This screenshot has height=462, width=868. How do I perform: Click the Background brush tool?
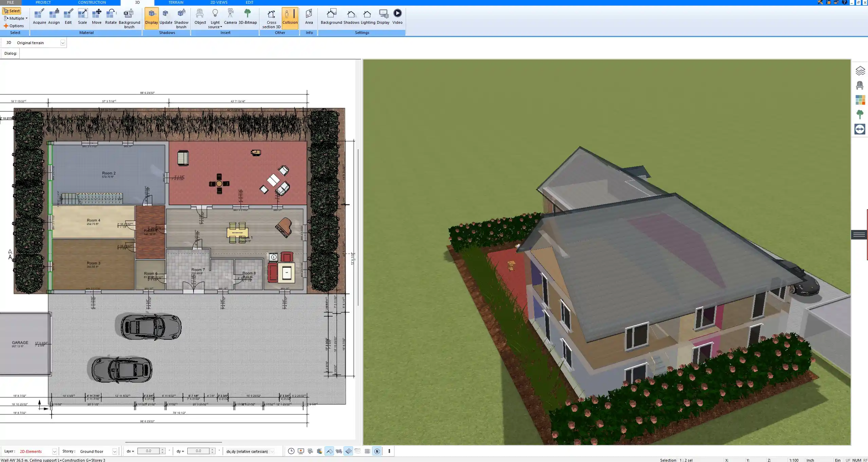(129, 18)
